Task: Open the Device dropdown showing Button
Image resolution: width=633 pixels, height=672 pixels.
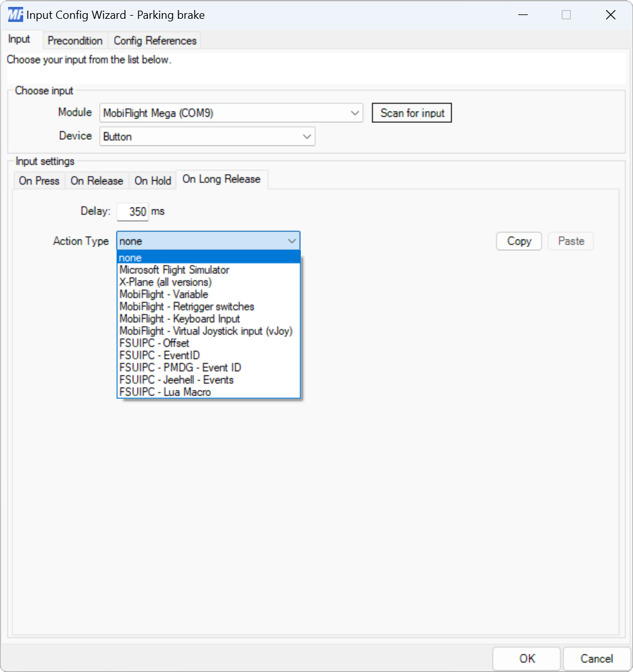Action: (x=308, y=136)
